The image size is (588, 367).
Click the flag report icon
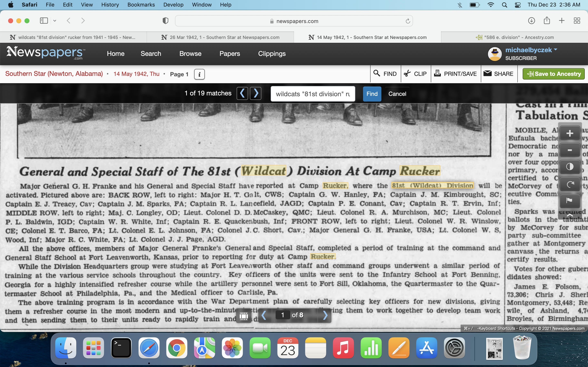[570, 200]
